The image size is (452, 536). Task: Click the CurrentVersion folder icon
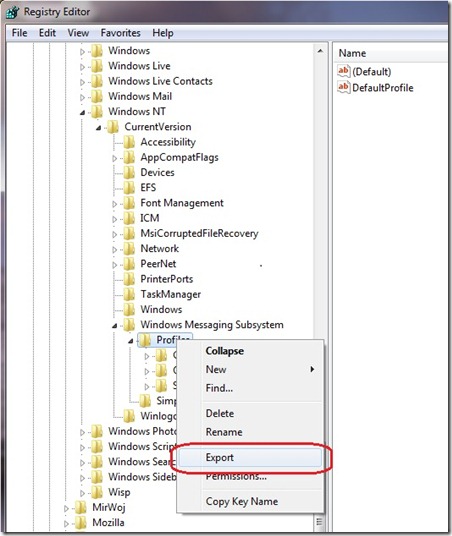(113, 127)
